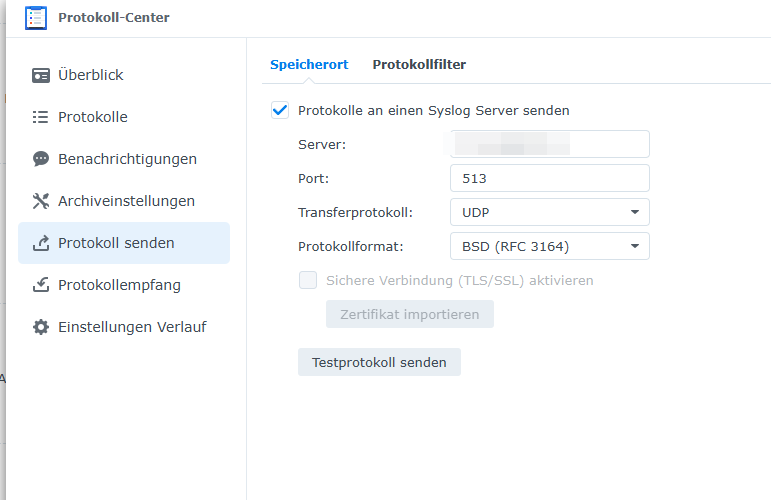Screen dimensions: 771x500
Task: Go to Archiveinstellungen in the sidebar
Action: [126, 201]
